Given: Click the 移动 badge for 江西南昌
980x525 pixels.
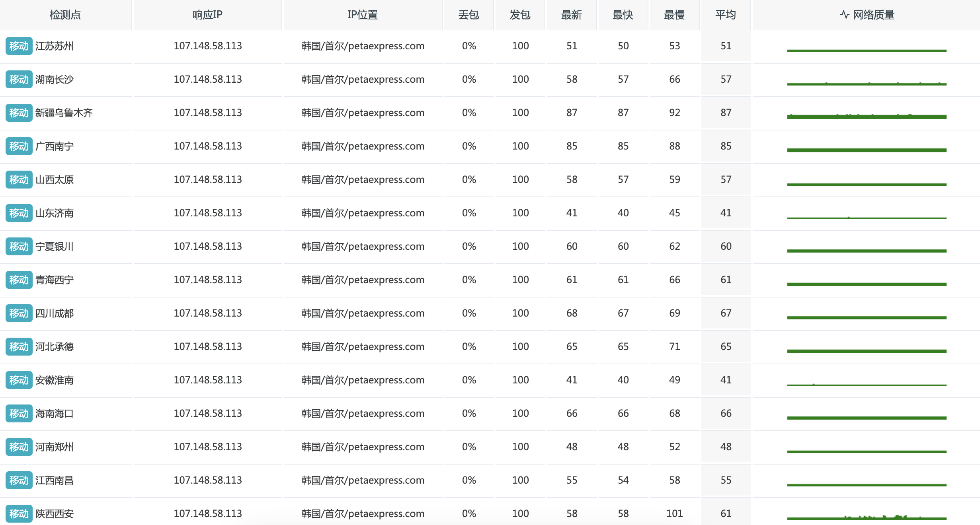Looking at the screenshot, I should 19,480.
